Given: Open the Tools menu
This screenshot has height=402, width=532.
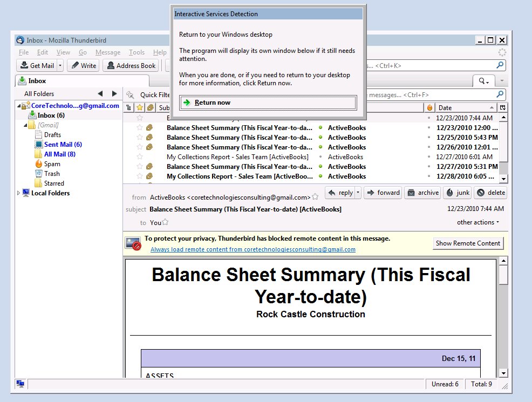Looking at the screenshot, I should click(x=137, y=52).
